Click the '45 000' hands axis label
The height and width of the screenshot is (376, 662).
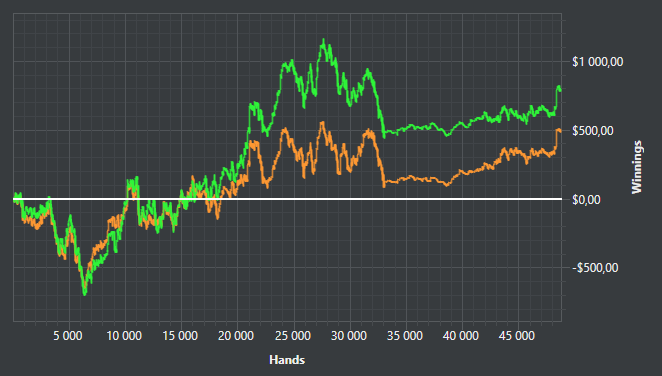[x=517, y=336]
